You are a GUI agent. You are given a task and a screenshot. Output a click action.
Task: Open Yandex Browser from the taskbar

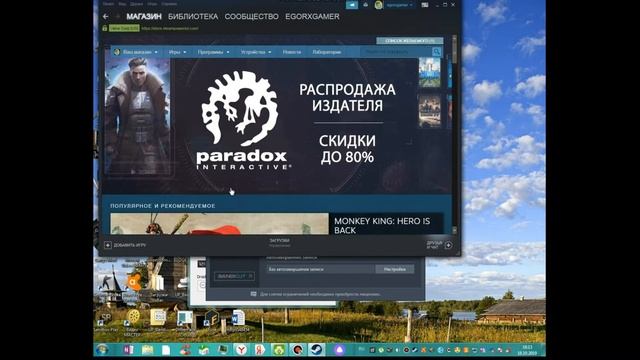click(242, 350)
